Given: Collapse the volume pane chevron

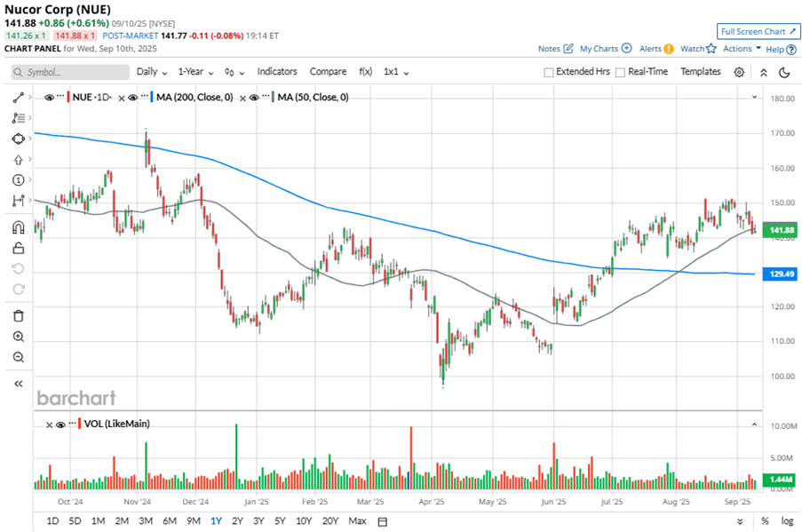Looking at the screenshot, I should [x=754, y=424].
